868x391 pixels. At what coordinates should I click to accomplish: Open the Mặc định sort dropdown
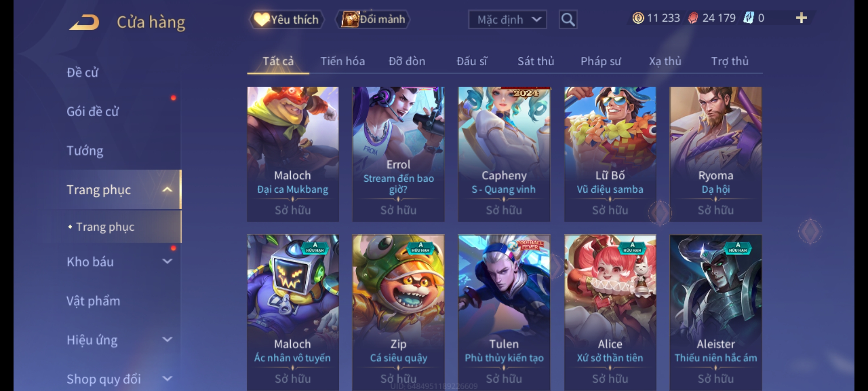tap(507, 20)
